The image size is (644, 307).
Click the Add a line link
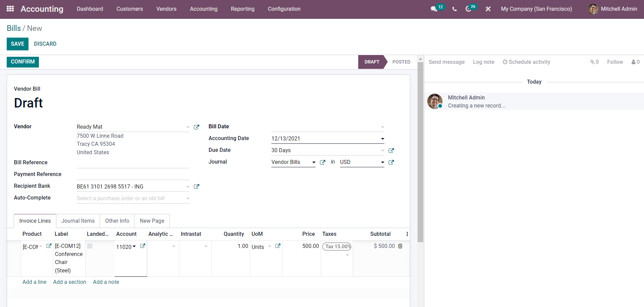click(x=34, y=282)
